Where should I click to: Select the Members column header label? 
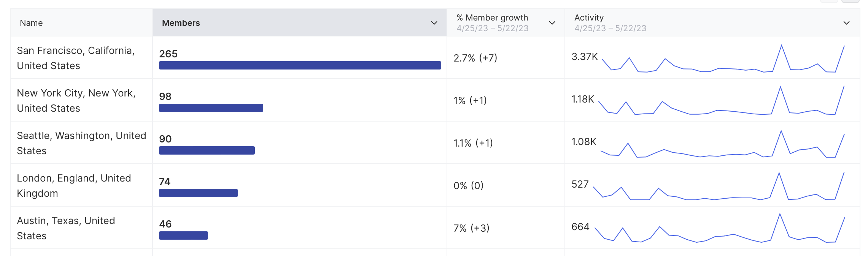(181, 23)
